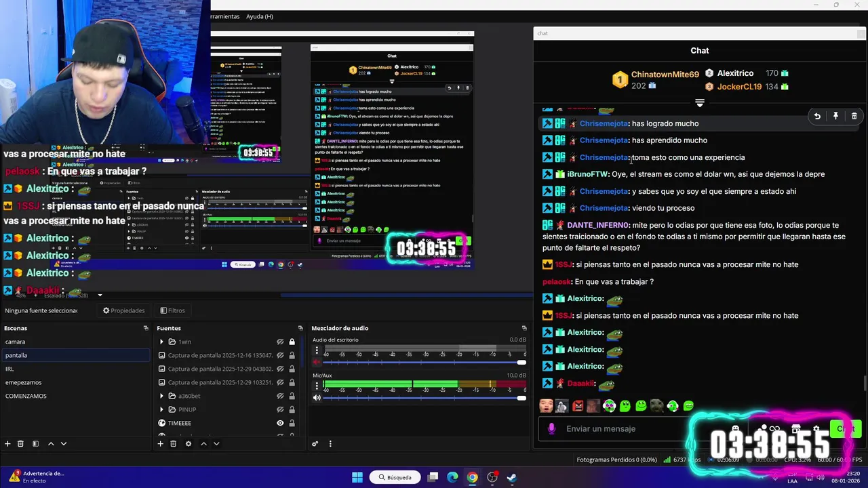Pop out the Escenas dock
Viewport: 868px width, 488px height.
pyautogui.click(x=145, y=328)
